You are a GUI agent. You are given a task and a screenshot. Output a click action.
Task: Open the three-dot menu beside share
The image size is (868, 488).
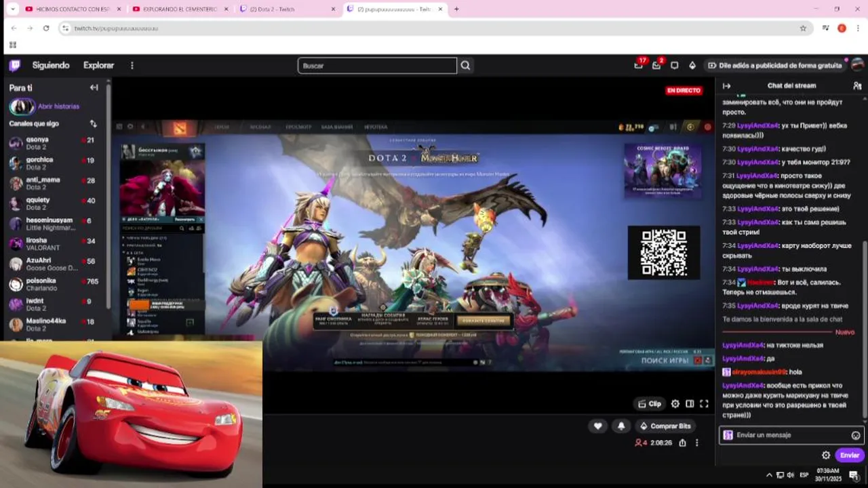pyautogui.click(x=696, y=443)
